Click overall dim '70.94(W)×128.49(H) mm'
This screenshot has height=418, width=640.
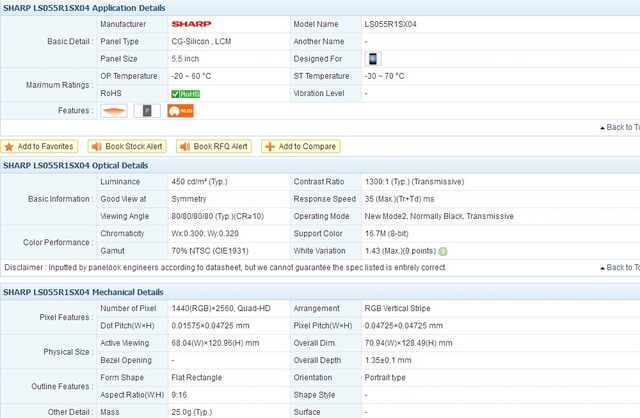[409, 343]
